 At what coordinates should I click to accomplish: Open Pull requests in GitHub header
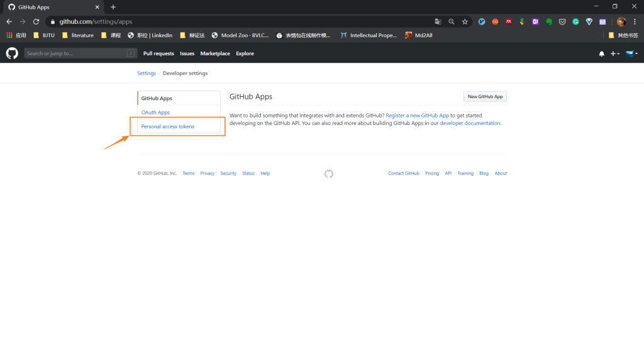pyautogui.click(x=158, y=53)
